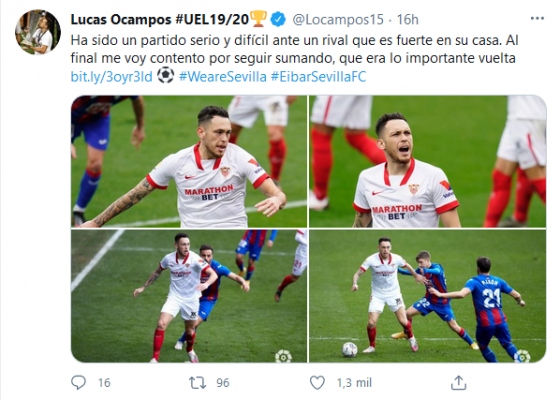Share the tweet via upload icon
Image resolution: width=560 pixels, height=400 pixels.
coord(459,382)
